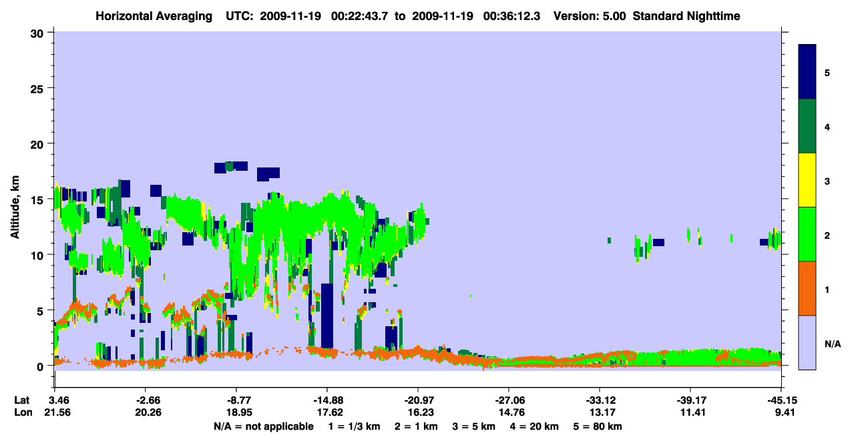
Task: Click the lavender N/A colorbar segment
Action: (807, 342)
